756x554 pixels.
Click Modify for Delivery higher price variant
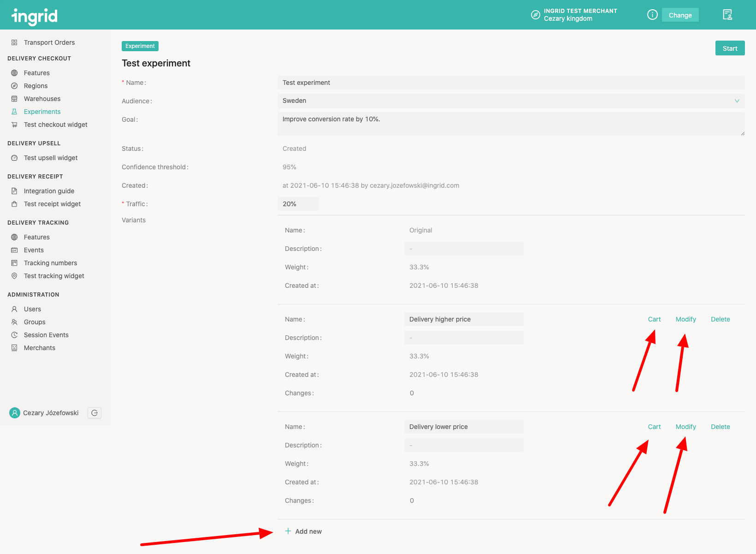(x=685, y=319)
